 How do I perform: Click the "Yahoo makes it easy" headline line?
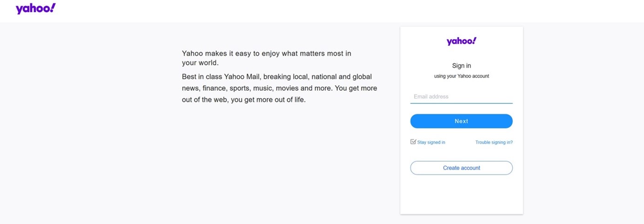click(266, 54)
